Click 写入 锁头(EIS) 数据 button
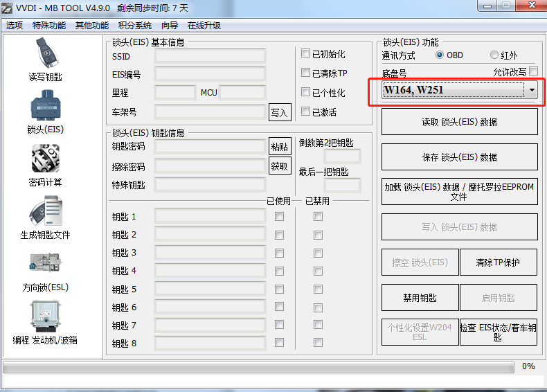 pyautogui.click(x=460, y=227)
